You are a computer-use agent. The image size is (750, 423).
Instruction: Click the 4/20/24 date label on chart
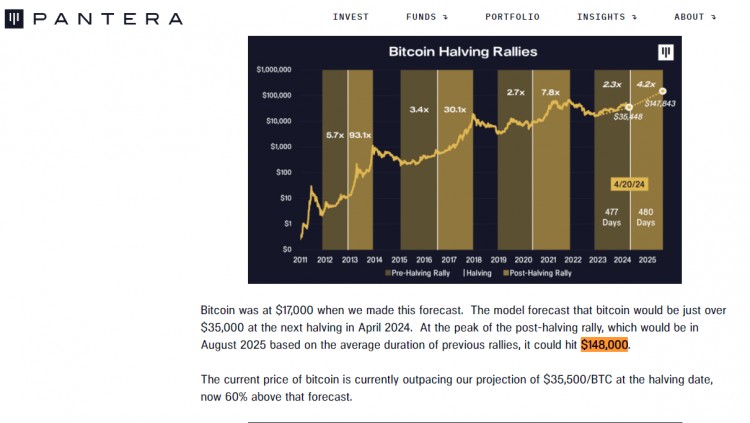[630, 184]
